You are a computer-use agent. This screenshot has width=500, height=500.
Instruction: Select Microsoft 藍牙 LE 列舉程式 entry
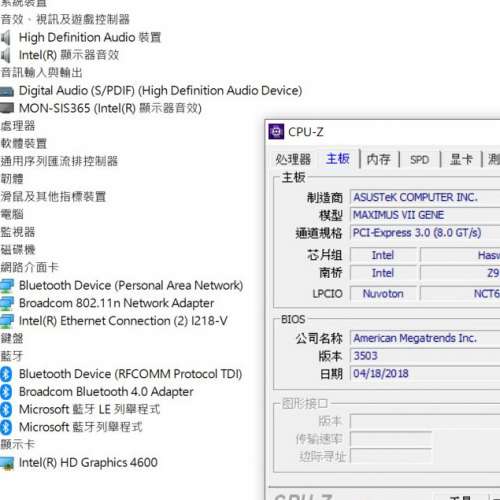coord(89,409)
